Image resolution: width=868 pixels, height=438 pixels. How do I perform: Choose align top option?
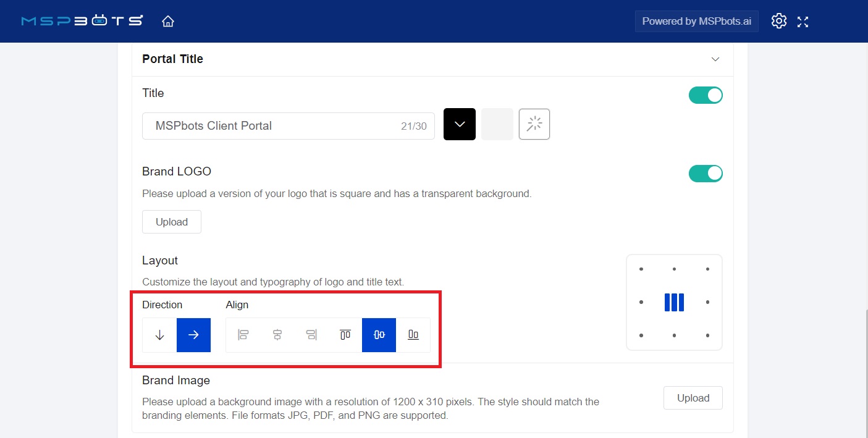click(x=345, y=335)
